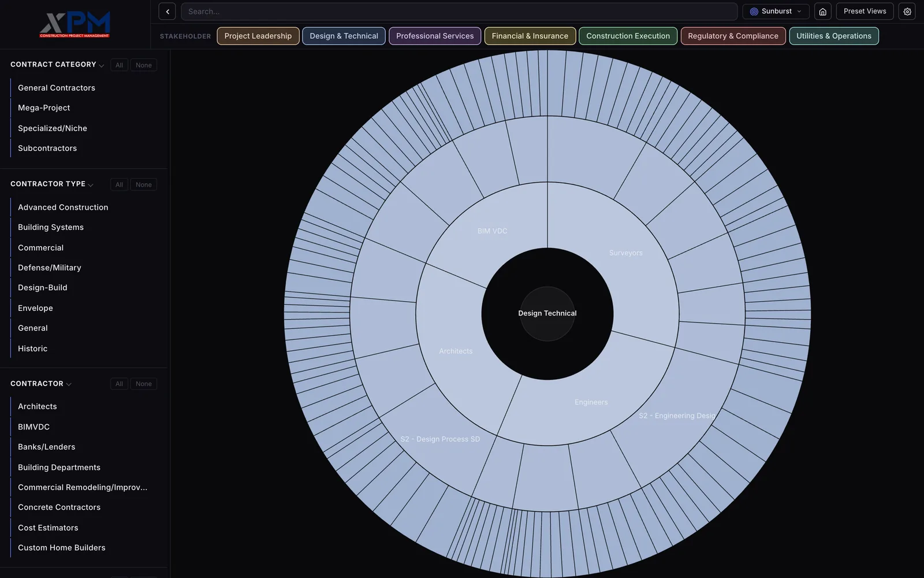Toggle Construction Execution stakeholder filter
This screenshot has width=924, height=578.
628,36
